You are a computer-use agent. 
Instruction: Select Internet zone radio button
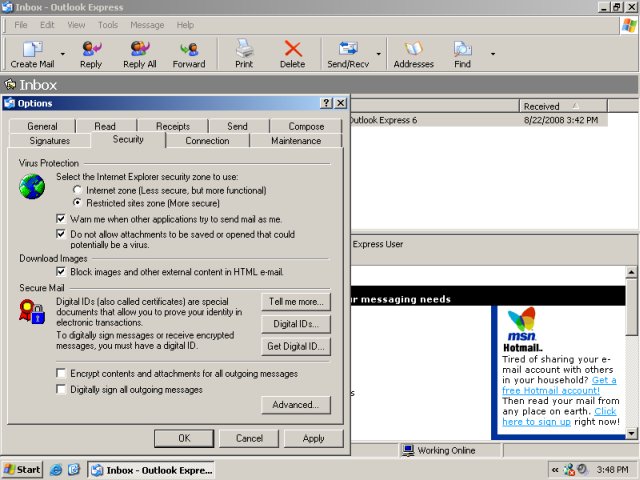pyautogui.click(x=77, y=190)
